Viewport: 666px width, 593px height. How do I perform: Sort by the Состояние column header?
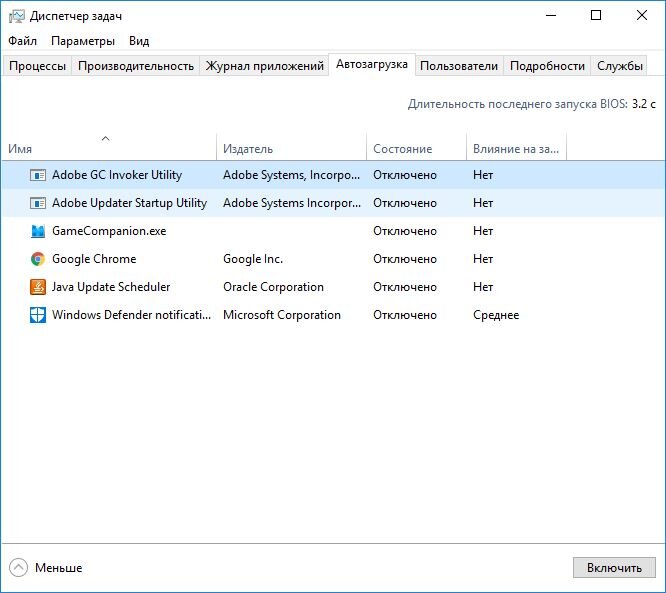tap(416, 149)
